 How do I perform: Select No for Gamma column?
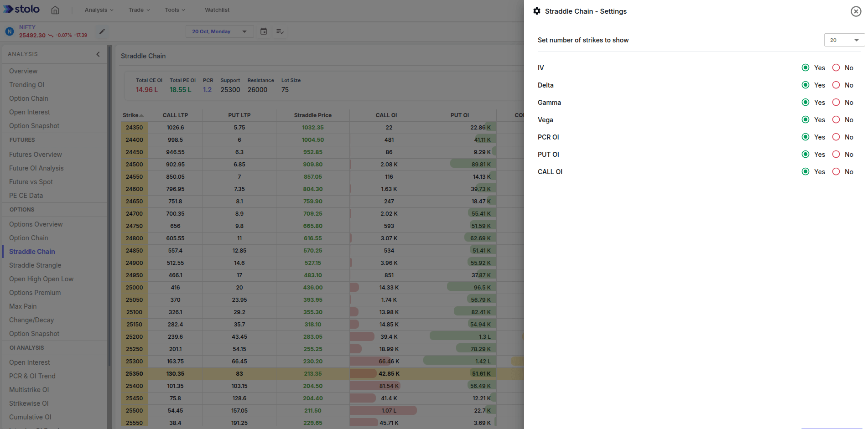tap(836, 103)
